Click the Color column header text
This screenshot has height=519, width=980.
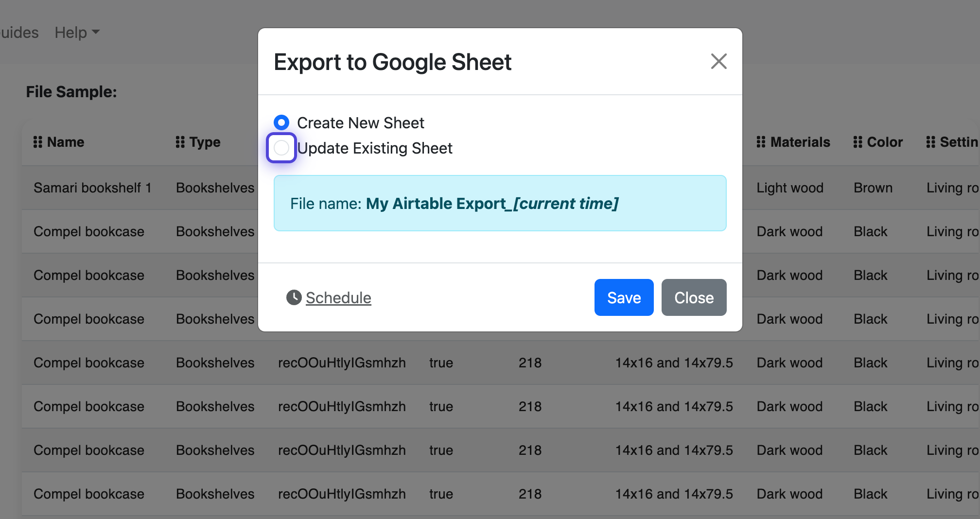click(x=885, y=142)
